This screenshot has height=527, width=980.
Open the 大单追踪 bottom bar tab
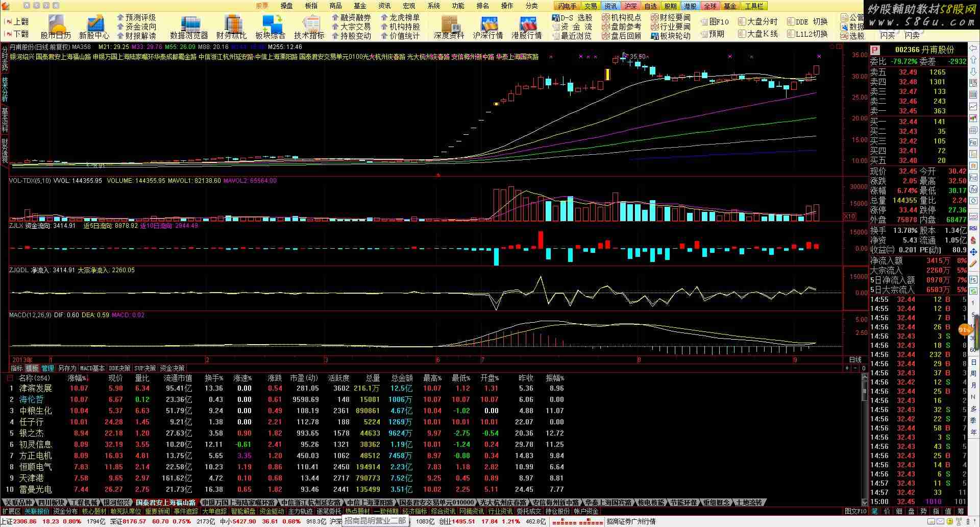214,511
